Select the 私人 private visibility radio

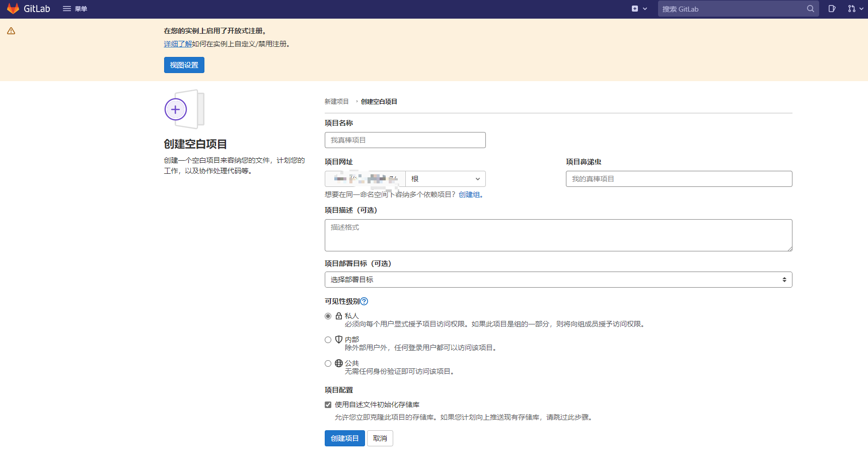[x=328, y=316]
